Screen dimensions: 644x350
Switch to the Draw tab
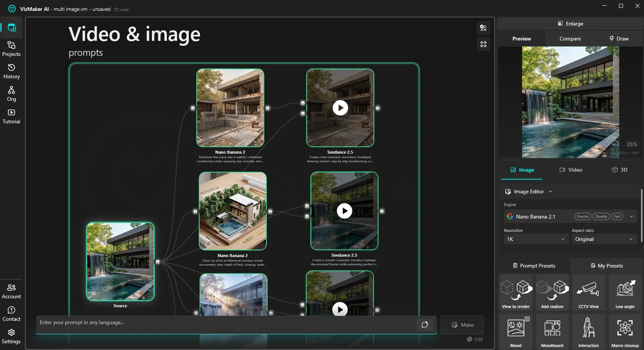[619, 39]
